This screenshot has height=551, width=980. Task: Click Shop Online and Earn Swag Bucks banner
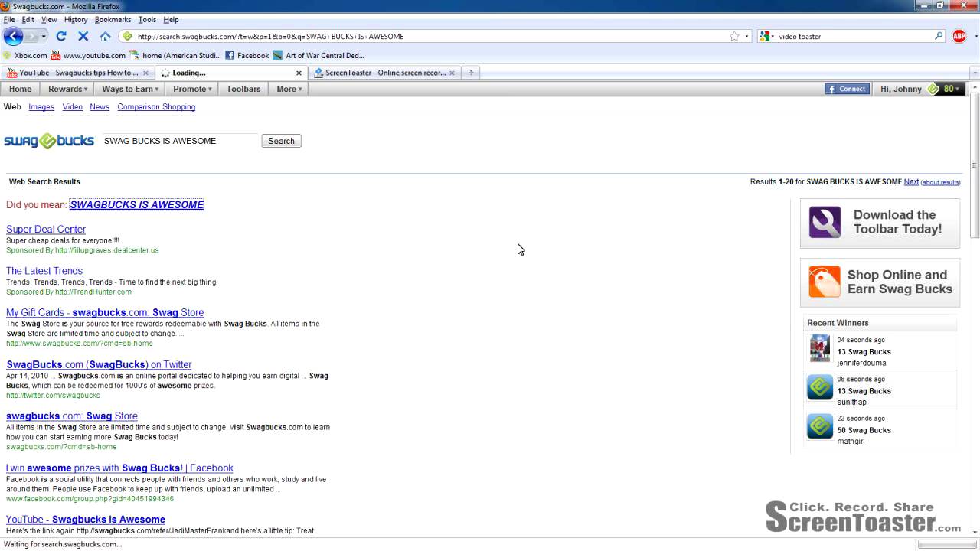pos(880,282)
